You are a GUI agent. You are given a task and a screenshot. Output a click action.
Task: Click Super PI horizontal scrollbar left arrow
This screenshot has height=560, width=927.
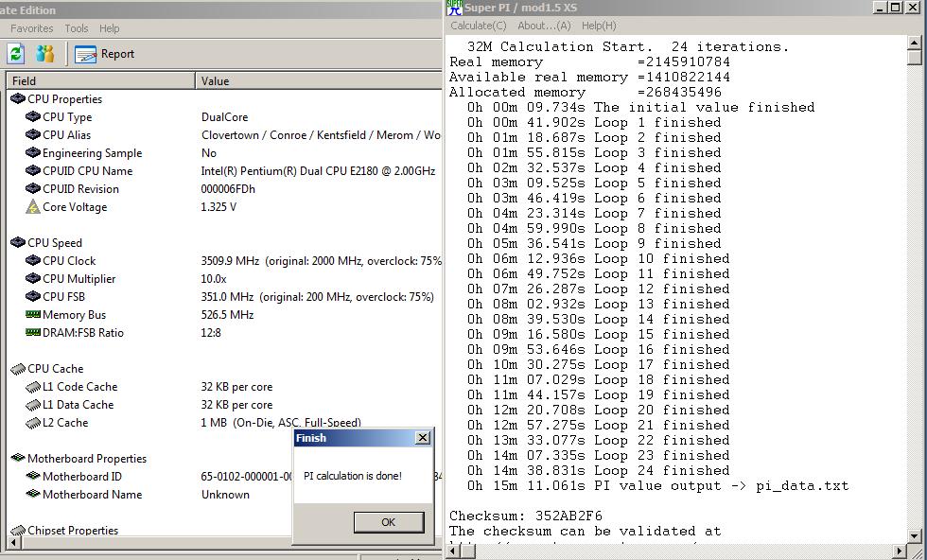coord(453,551)
